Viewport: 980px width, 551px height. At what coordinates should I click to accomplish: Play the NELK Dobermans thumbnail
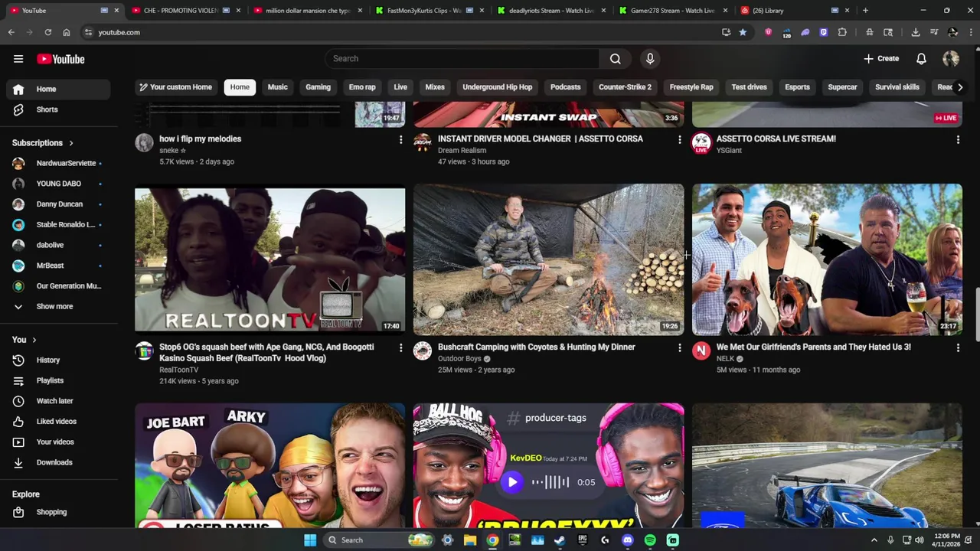pyautogui.click(x=828, y=259)
